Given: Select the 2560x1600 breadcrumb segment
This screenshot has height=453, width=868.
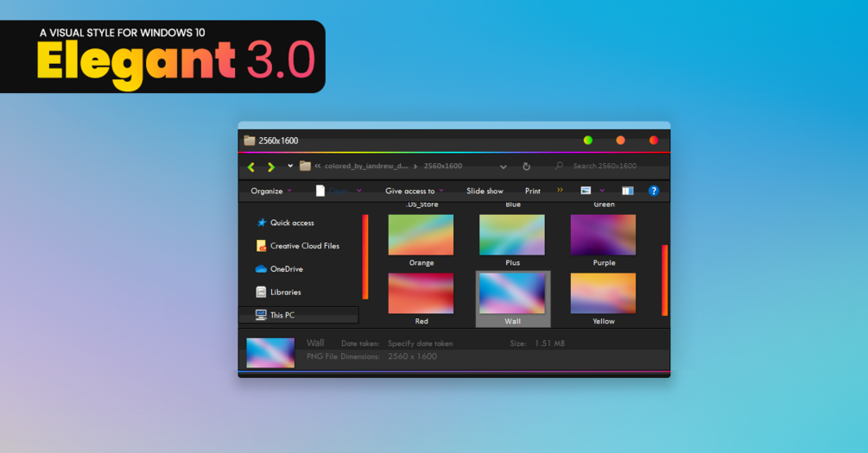Looking at the screenshot, I should pos(443,166).
